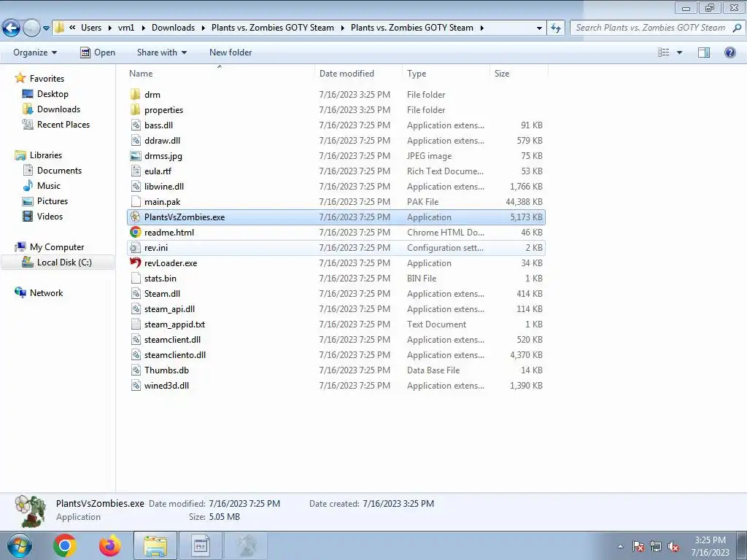Select the libwine.dll file icon
Viewport: 747px width, 560px height.
(136, 186)
